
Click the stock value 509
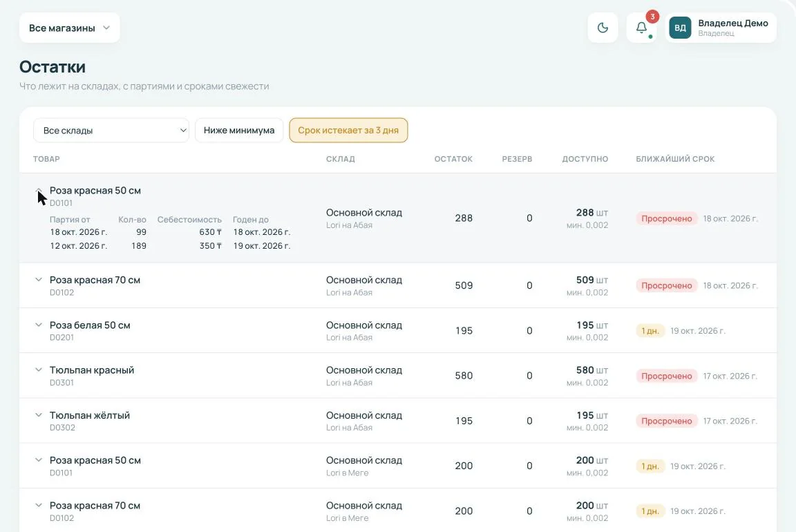(464, 285)
